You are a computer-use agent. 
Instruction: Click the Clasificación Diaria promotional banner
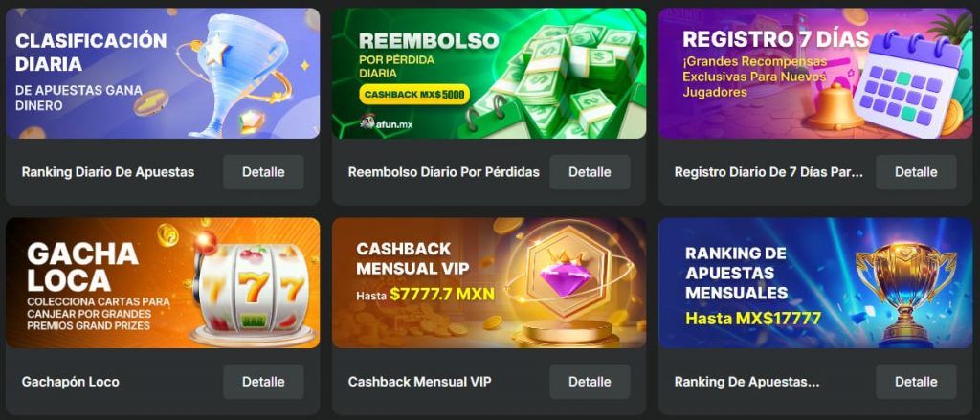tap(163, 73)
